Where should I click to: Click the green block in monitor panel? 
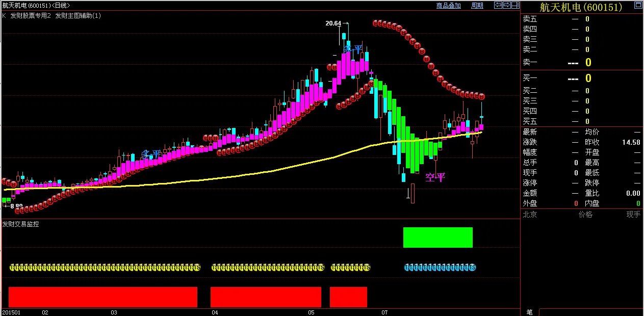(437, 238)
